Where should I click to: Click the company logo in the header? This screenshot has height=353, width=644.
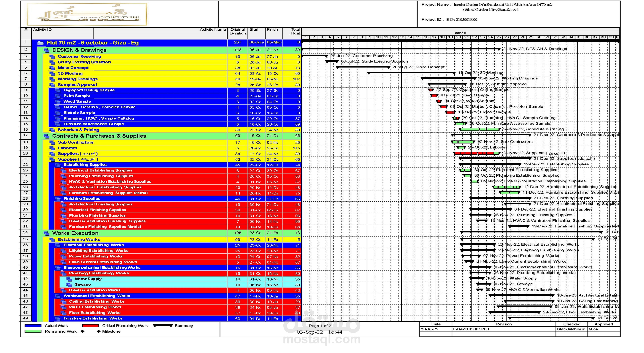tap(87, 14)
